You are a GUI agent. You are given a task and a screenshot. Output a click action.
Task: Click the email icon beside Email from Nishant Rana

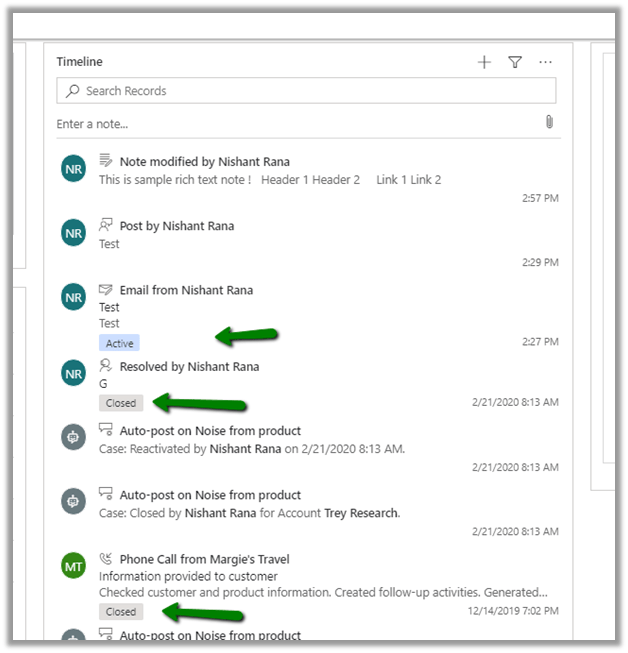106,290
